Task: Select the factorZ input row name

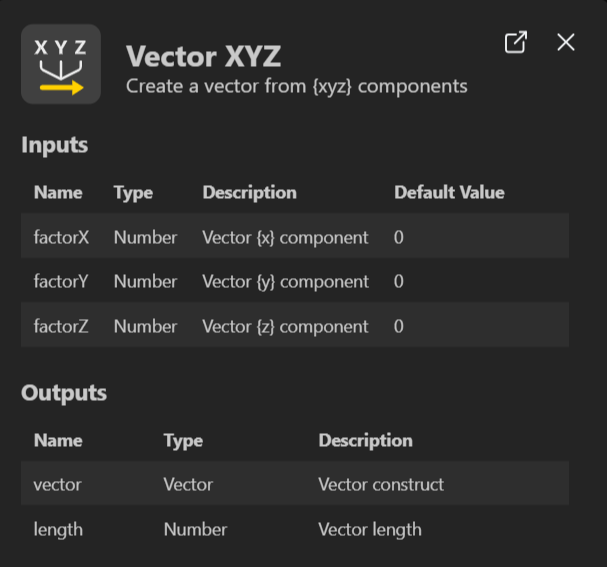Action: point(61,326)
